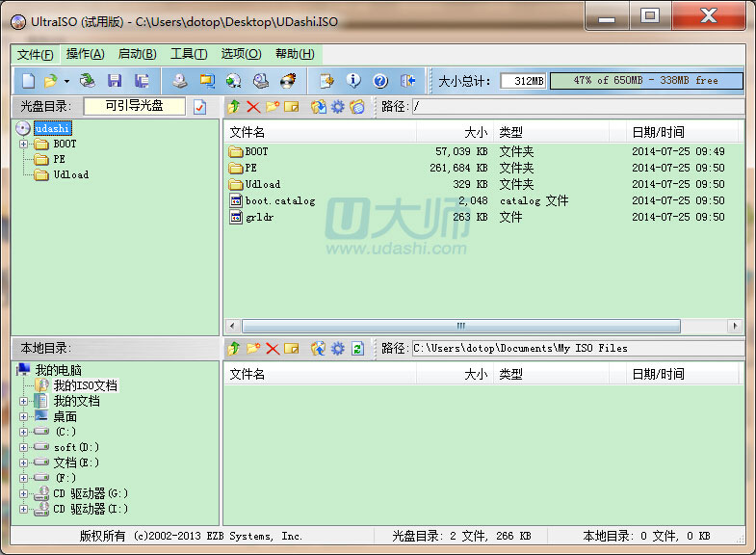The width and height of the screenshot is (756, 555).
Task: Click the gear icon in local toolbar
Action: tap(337, 348)
